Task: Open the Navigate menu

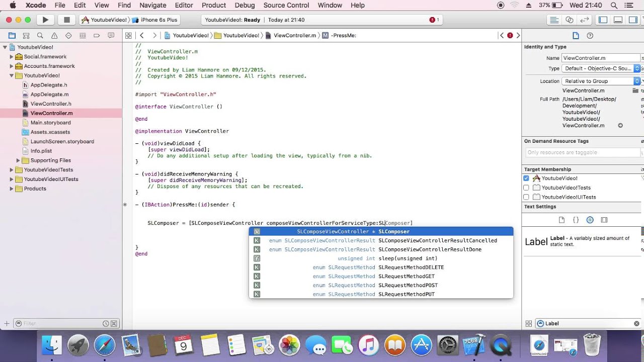Action: pyautogui.click(x=152, y=5)
